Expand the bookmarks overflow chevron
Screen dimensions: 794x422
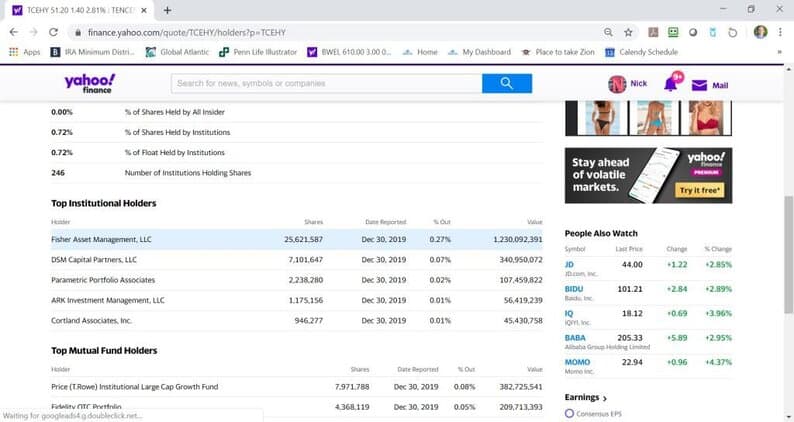tap(779, 52)
